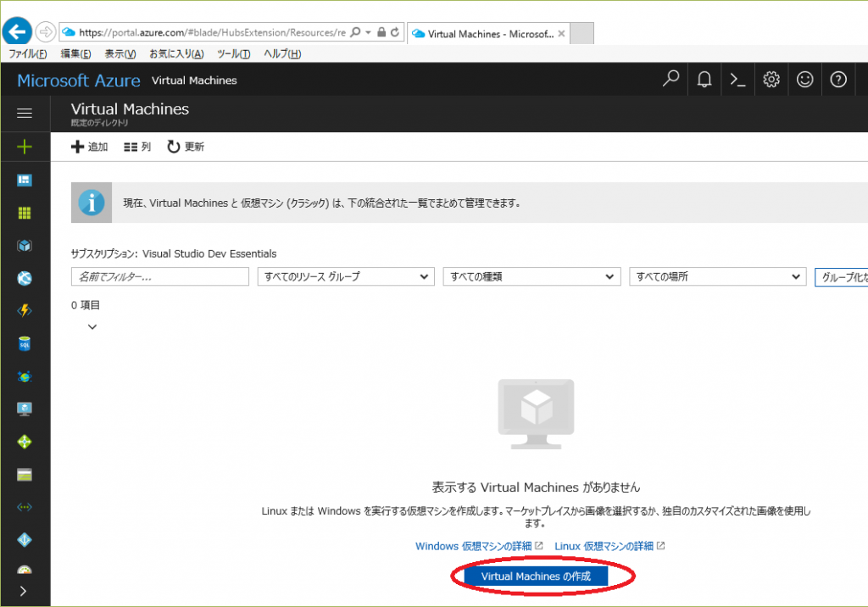Open Dashboard from the sidebar
Screen dimensions: 868x607
click(x=25, y=180)
